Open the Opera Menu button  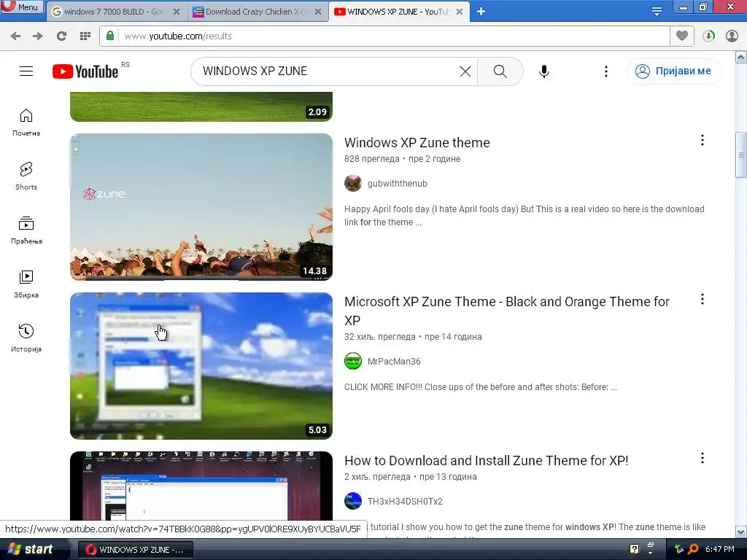point(22,7)
